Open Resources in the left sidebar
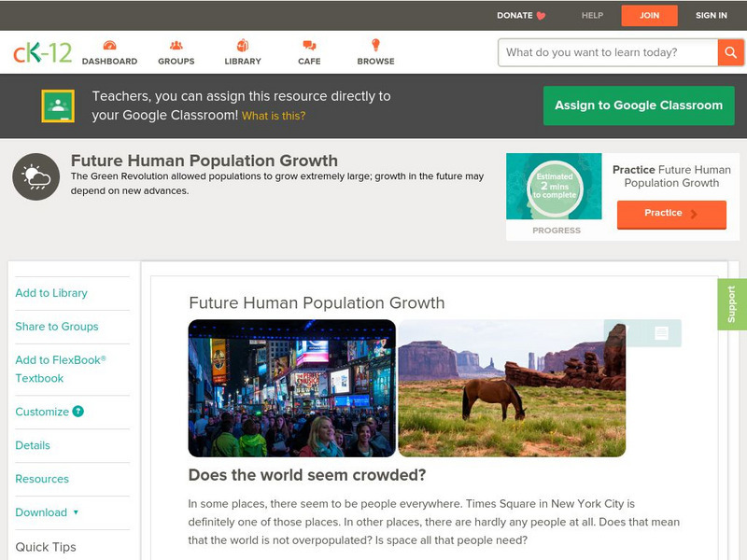The height and width of the screenshot is (560, 747). [x=42, y=479]
